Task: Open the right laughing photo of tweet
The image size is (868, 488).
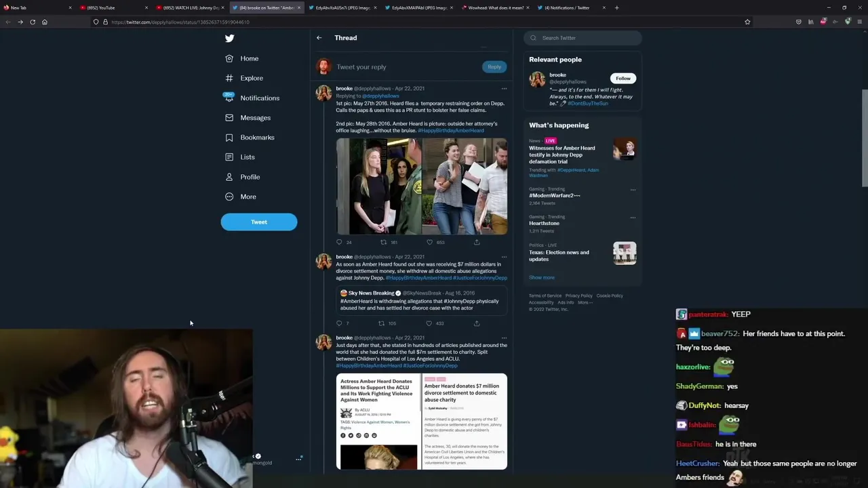Action: point(465,186)
